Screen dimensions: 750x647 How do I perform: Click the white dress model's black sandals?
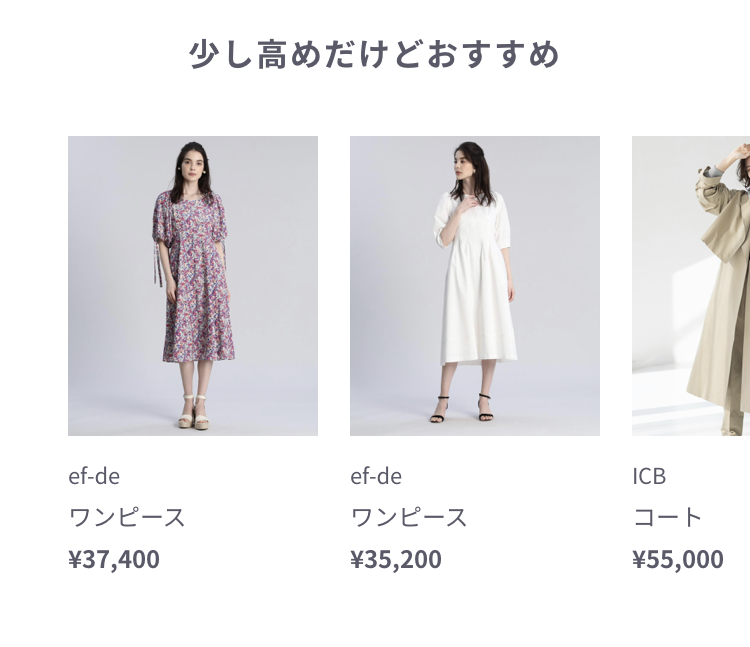462,409
